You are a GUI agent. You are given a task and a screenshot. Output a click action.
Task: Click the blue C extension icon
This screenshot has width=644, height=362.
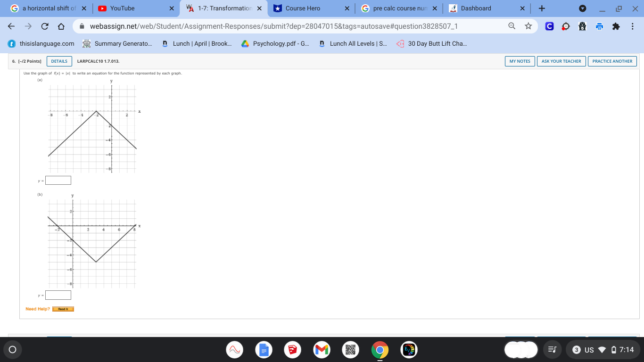(548, 26)
